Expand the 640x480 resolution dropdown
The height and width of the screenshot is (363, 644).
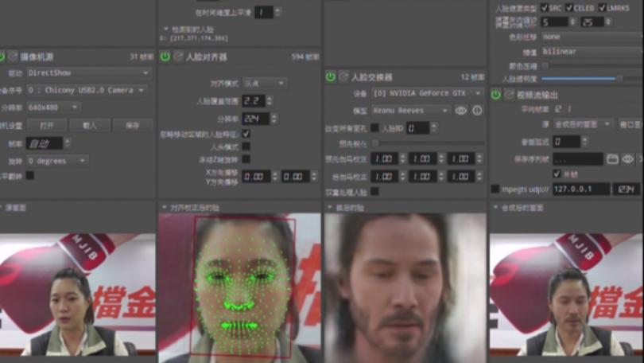click(x=52, y=107)
